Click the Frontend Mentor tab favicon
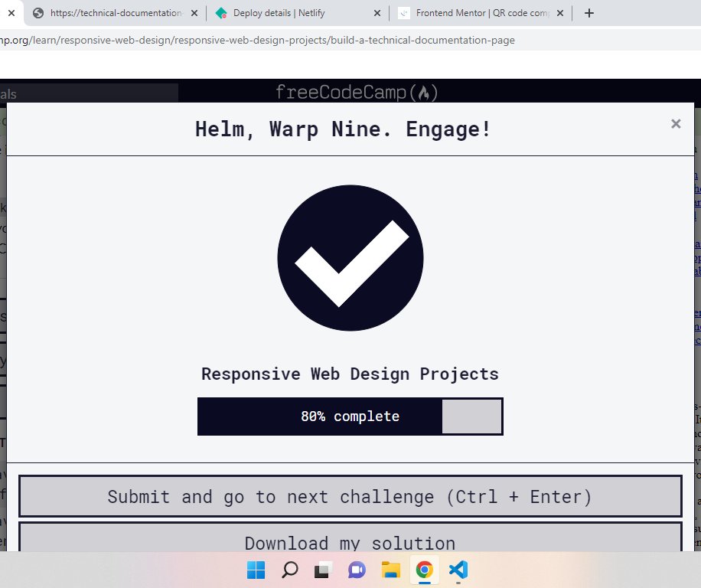701x588 pixels. (404, 14)
